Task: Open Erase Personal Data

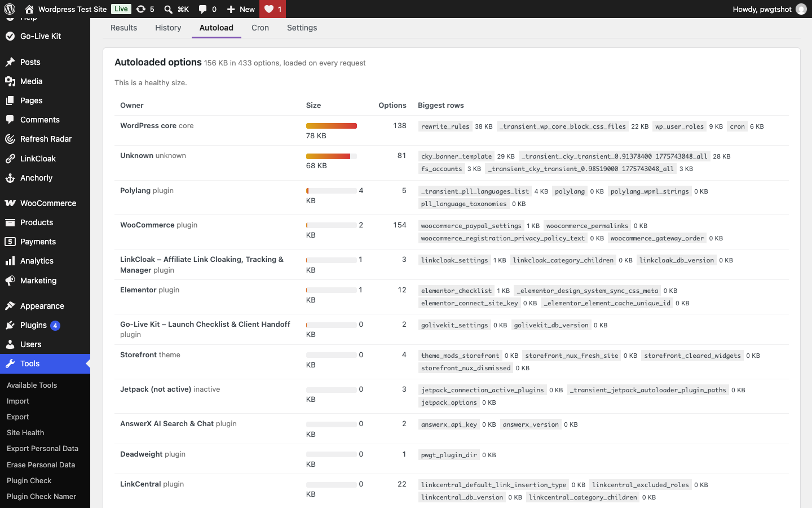Action: [x=41, y=465]
